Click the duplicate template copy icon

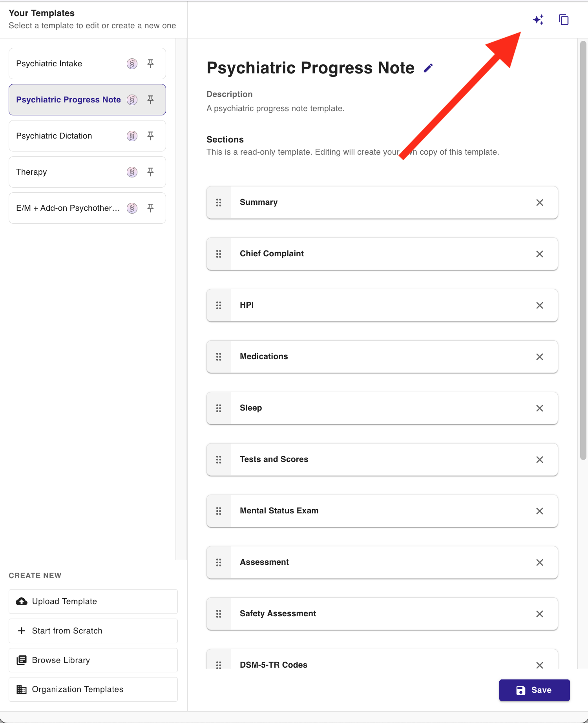(x=564, y=20)
